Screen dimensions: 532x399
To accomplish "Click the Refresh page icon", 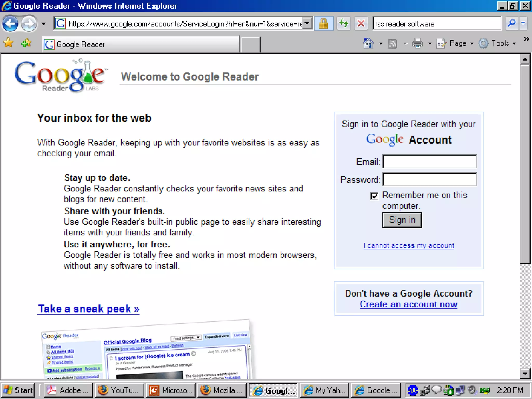I will pos(344,24).
